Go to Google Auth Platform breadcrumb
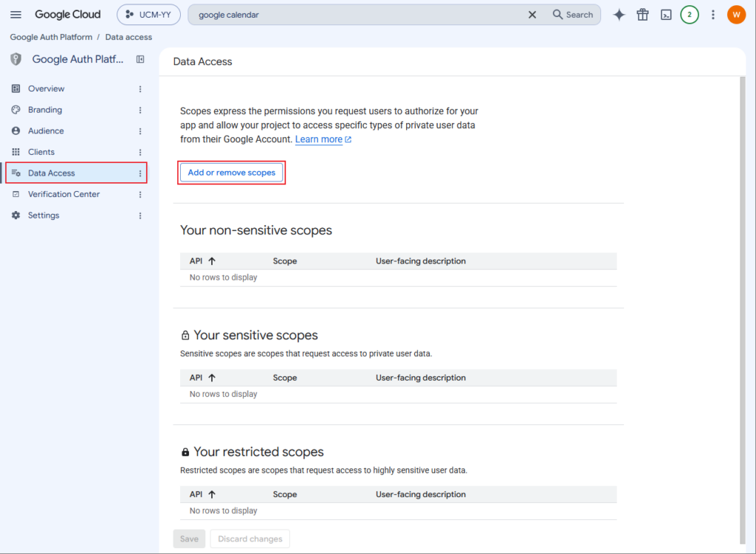 pyautogui.click(x=51, y=37)
